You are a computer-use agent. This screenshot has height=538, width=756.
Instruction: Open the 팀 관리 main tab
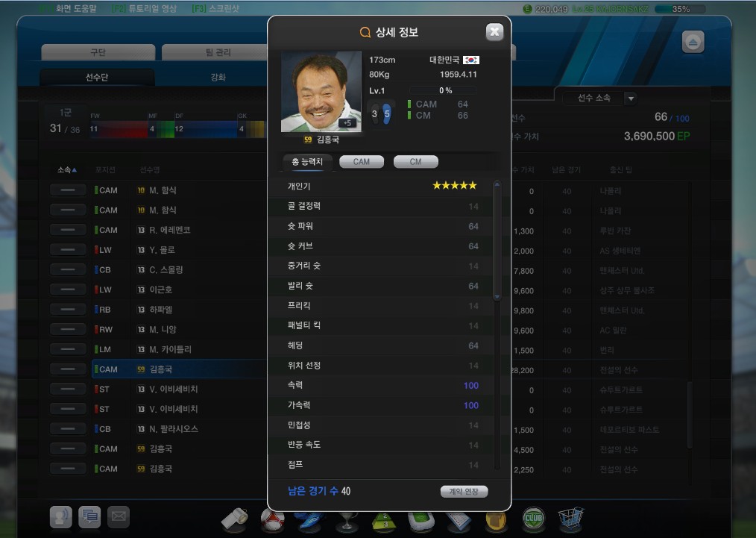pyautogui.click(x=215, y=52)
